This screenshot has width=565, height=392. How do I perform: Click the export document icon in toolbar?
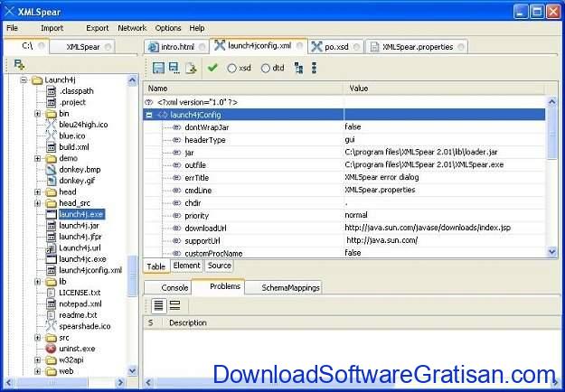point(191,68)
